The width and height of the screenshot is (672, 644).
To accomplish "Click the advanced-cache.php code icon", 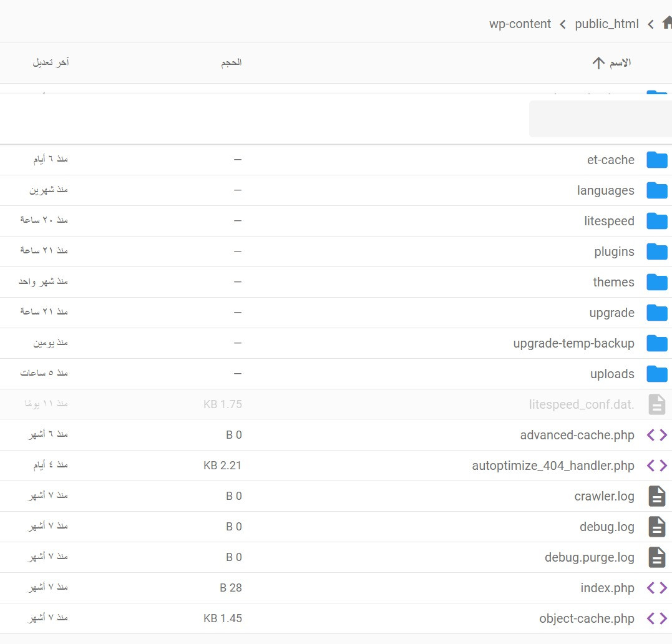I will tap(656, 435).
